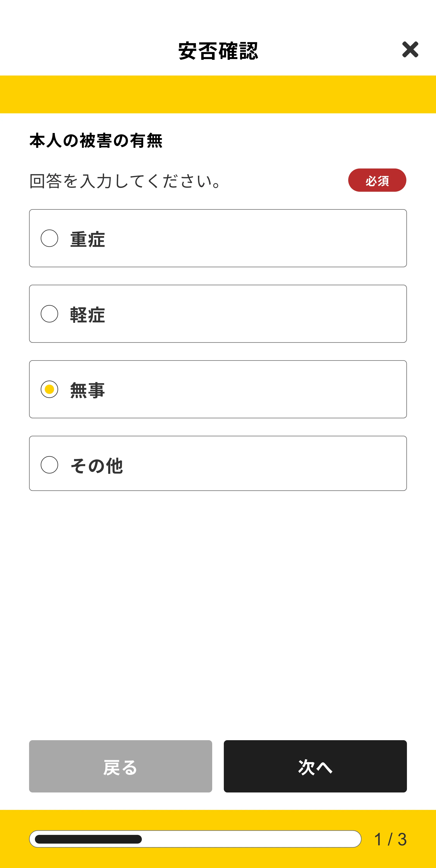Click the dark filled progress bar segment

[88, 839]
